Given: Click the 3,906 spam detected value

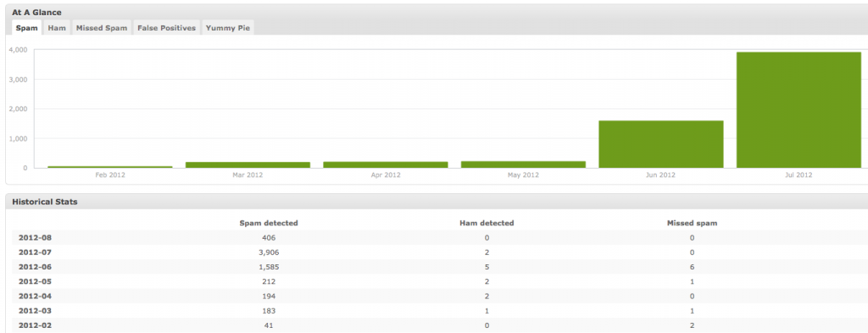Looking at the screenshot, I should pyautogui.click(x=269, y=253).
